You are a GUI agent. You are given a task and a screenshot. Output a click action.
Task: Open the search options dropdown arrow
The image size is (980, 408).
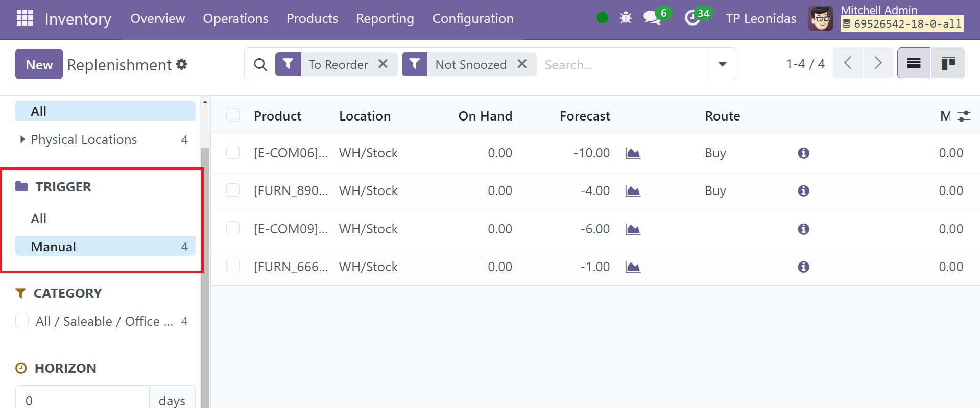[x=722, y=64]
